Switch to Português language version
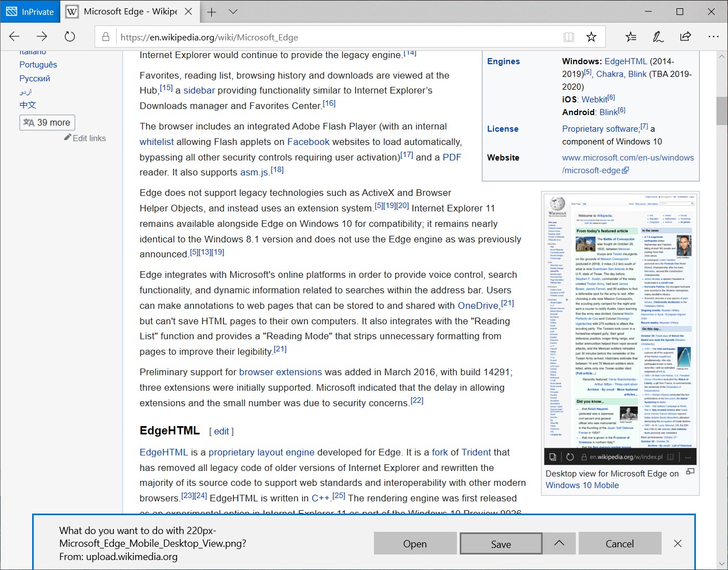 (x=38, y=64)
